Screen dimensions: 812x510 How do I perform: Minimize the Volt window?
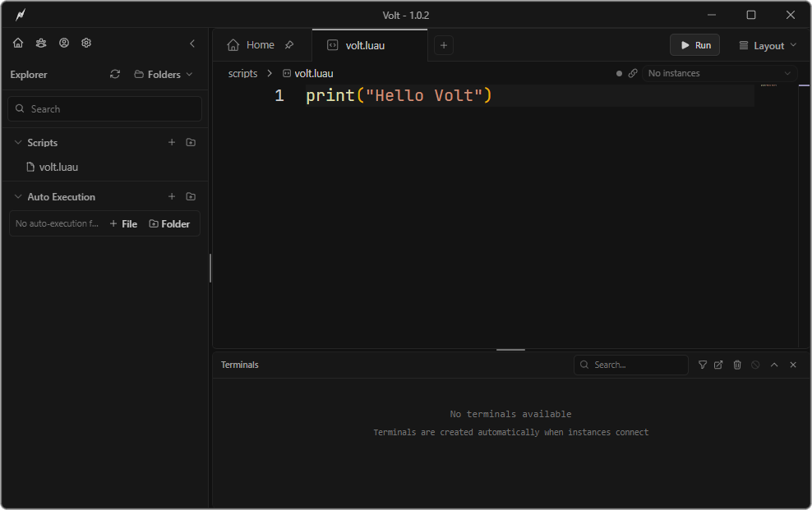712,15
